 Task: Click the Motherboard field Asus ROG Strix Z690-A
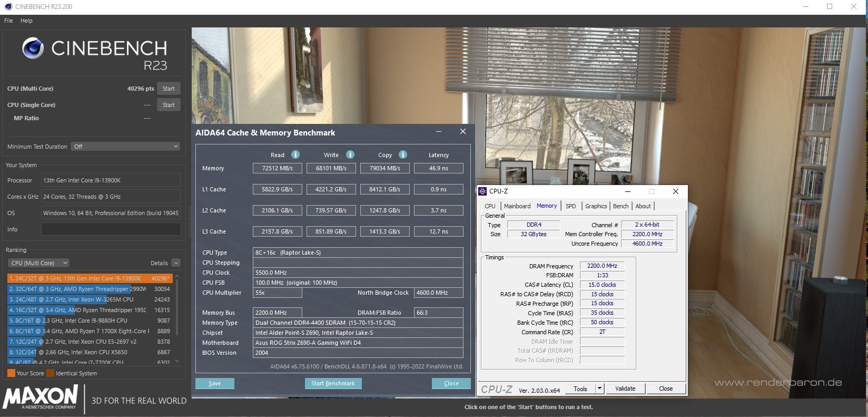tap(358, 343)
